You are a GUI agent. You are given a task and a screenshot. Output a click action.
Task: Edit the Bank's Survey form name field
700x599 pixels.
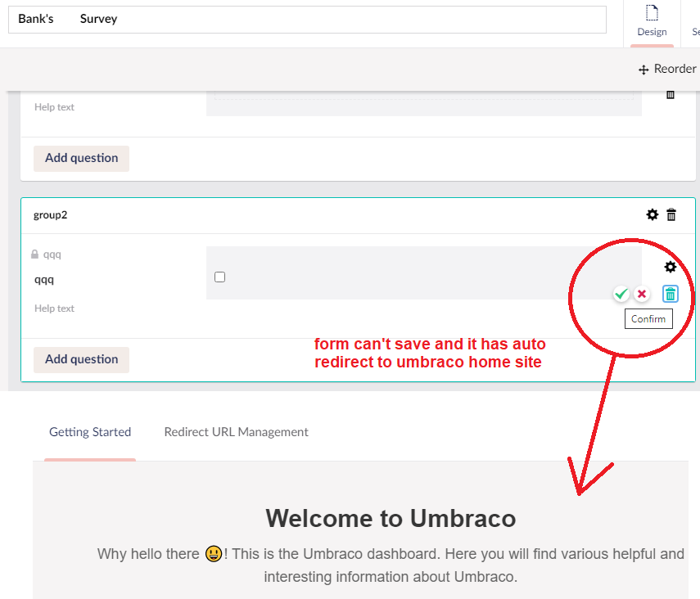click(307, 20)
